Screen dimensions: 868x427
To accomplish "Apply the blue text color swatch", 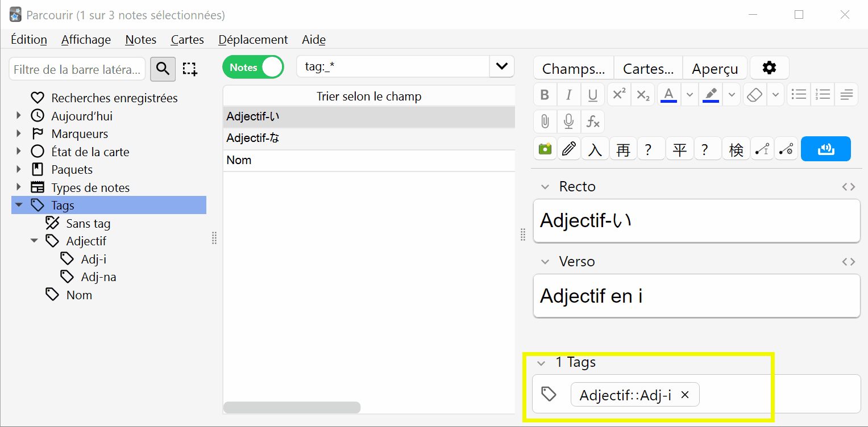I will point(669,95).
